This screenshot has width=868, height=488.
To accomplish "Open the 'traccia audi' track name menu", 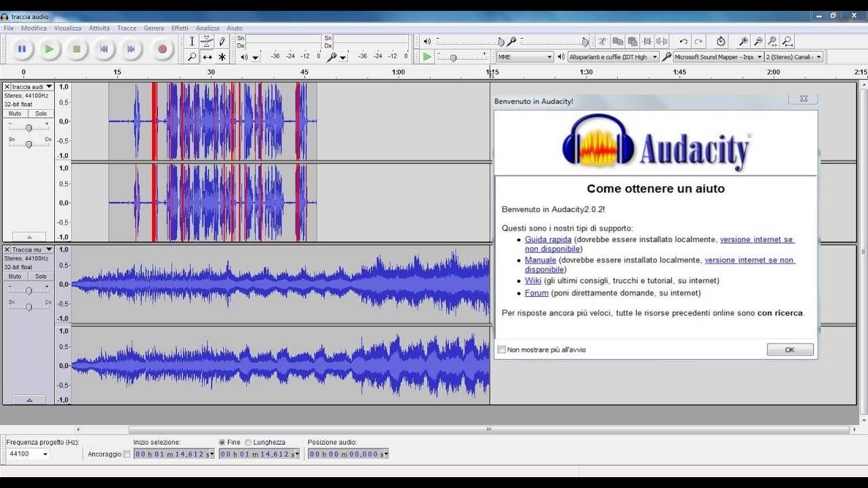I will coord(33,87).
